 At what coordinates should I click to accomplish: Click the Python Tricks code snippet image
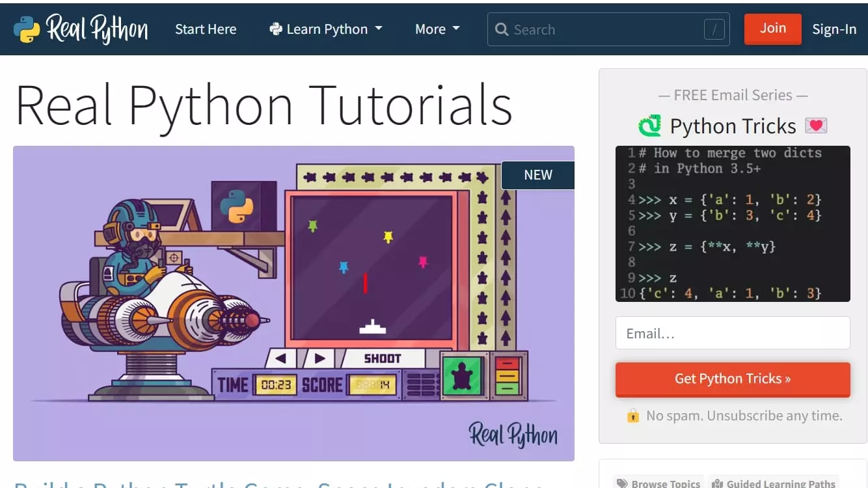pos(733,224)
